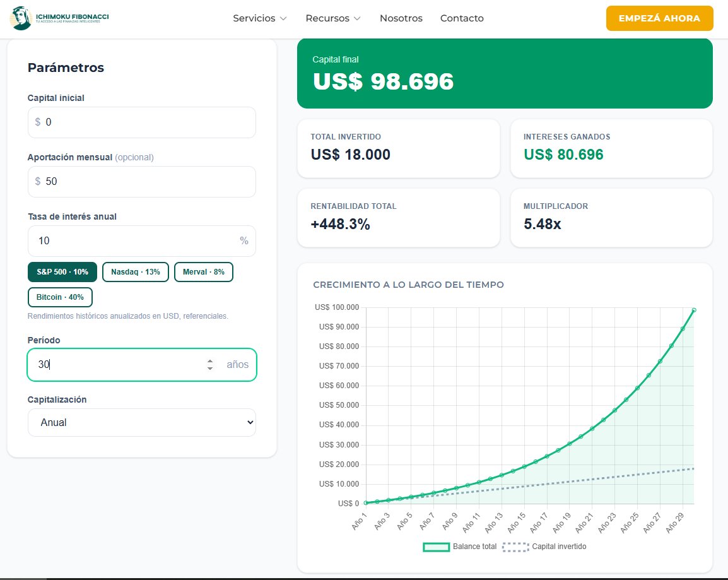Increase Período with the up stepper arrow
The image size is (728, 580).
(210, 361)
